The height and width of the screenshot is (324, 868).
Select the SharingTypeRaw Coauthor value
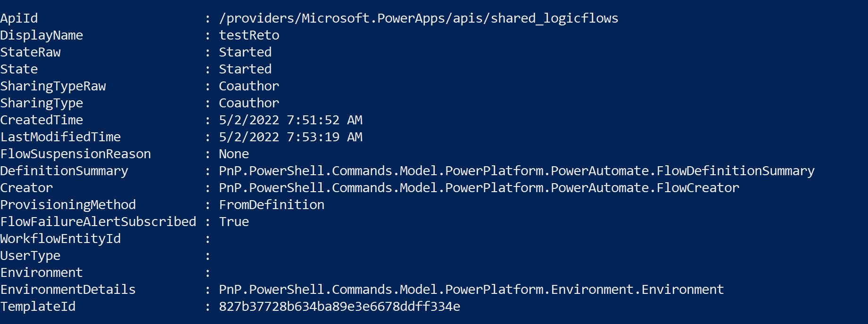coord(249,86)
